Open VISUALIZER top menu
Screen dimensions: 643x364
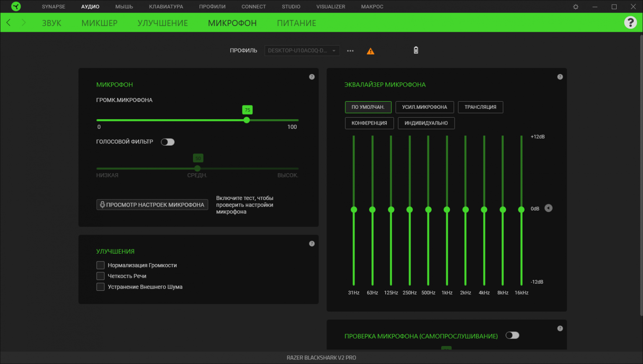click(x=331, y=7)
